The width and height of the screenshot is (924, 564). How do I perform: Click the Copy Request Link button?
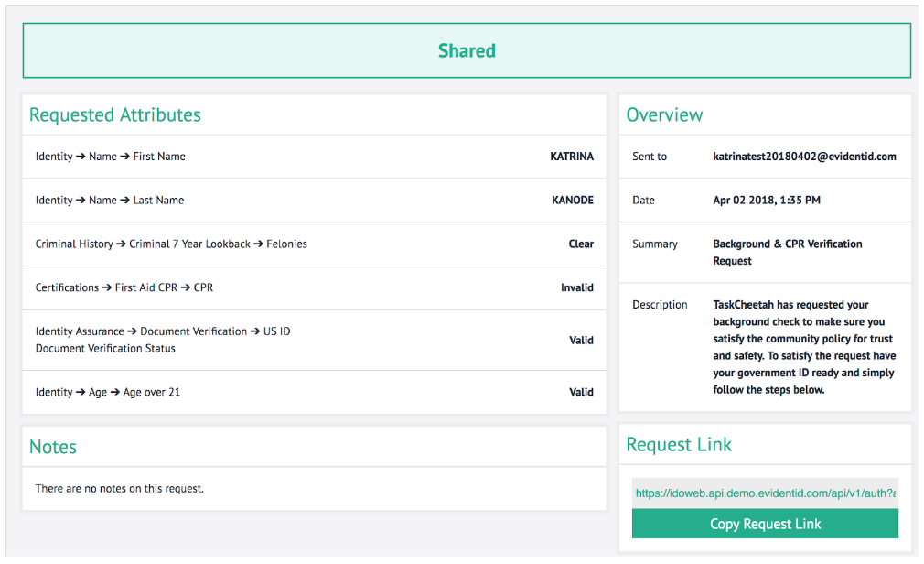point(765,523)
